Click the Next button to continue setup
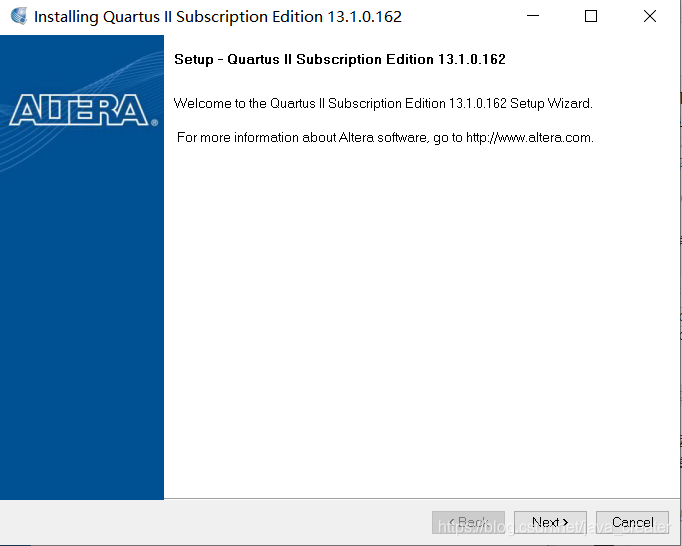 point(550,522)
